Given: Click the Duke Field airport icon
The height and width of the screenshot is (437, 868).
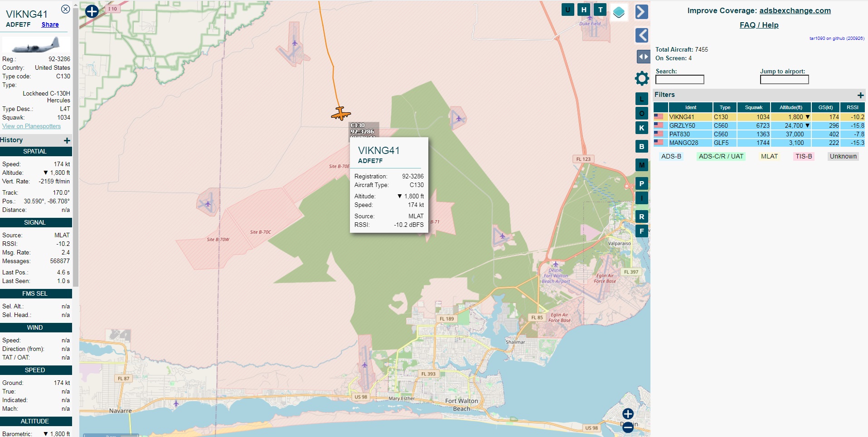Looking at the screenshot, I should coord(589,17).
